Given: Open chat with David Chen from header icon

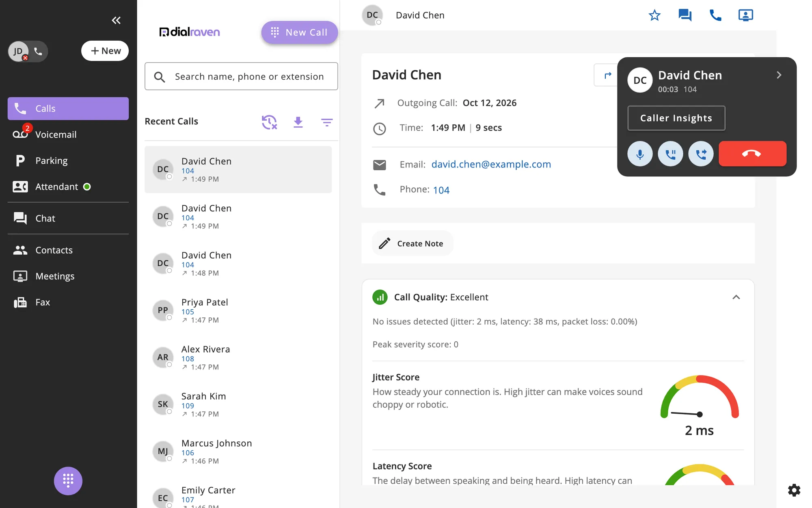Looking at the screenshot, I should click(x=685, y=15).
